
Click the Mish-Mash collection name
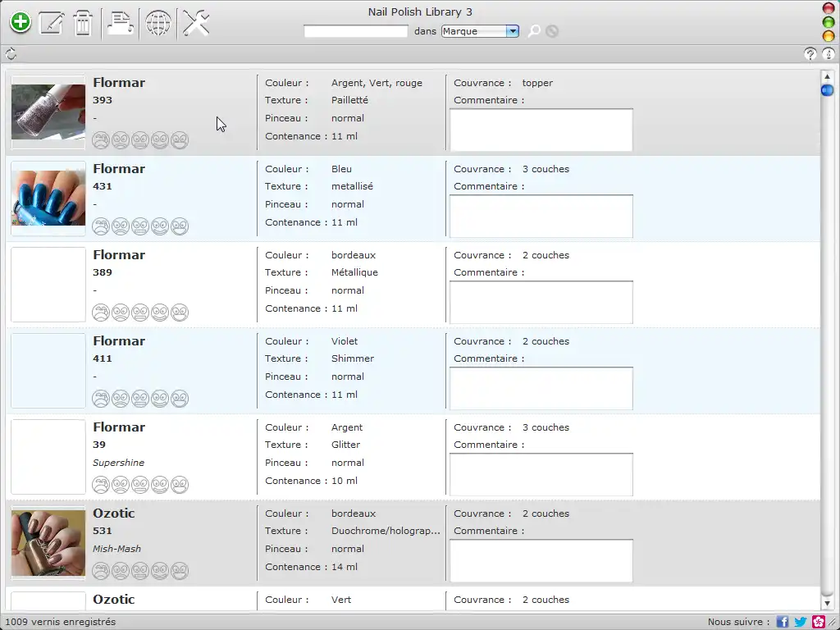point(116,549)
